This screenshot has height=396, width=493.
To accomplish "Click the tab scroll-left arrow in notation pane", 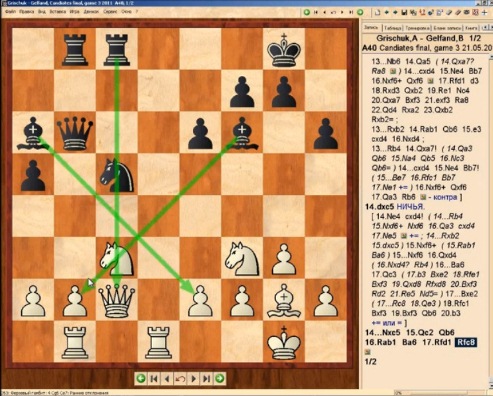I will pyautogui.click(x=485, y=27).
